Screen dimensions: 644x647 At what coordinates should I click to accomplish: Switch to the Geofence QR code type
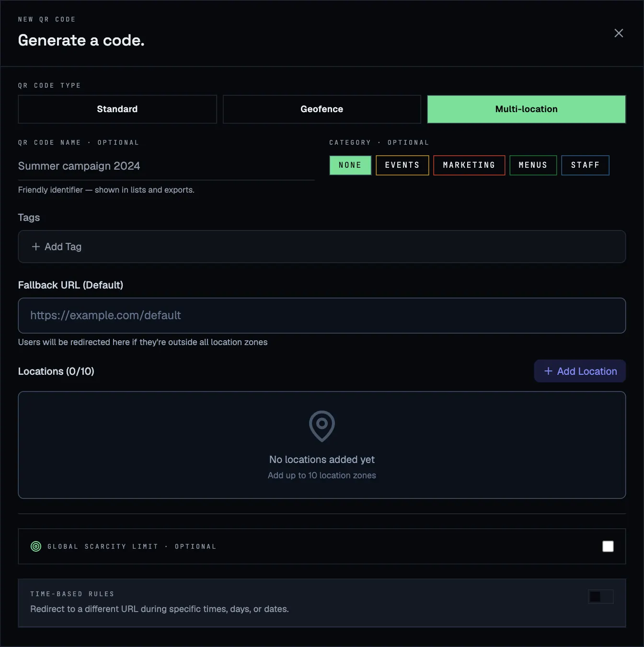tap(322, 109)
